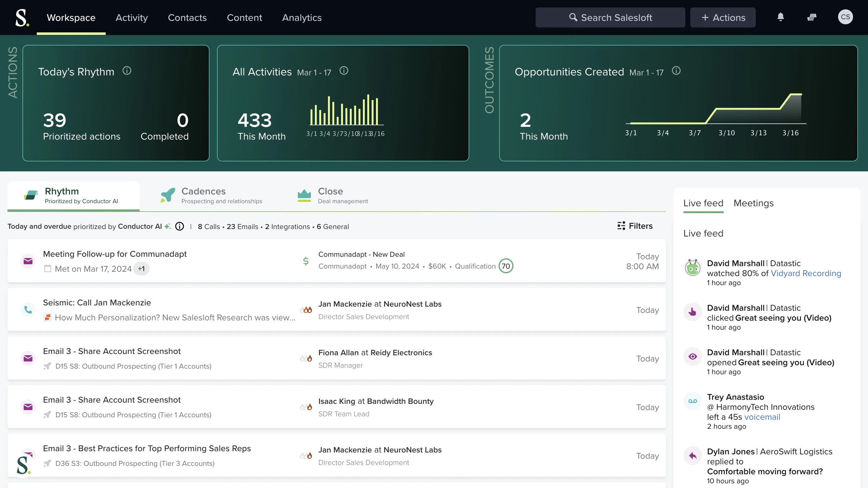Open Fiona Allan at Reidy Electronics
Screen dimensions: 868x488
(x=375, y=353)
